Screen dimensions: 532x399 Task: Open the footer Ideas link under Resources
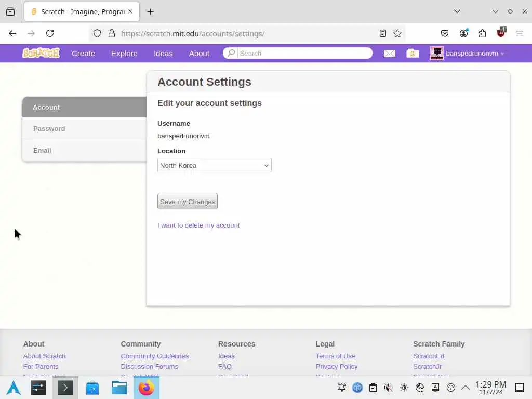coord(227,356)
